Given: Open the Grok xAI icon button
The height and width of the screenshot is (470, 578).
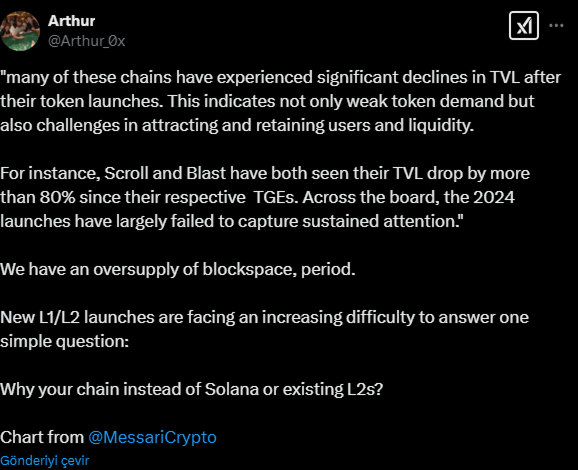Looking at the screenshot, I should click(523, 25).
